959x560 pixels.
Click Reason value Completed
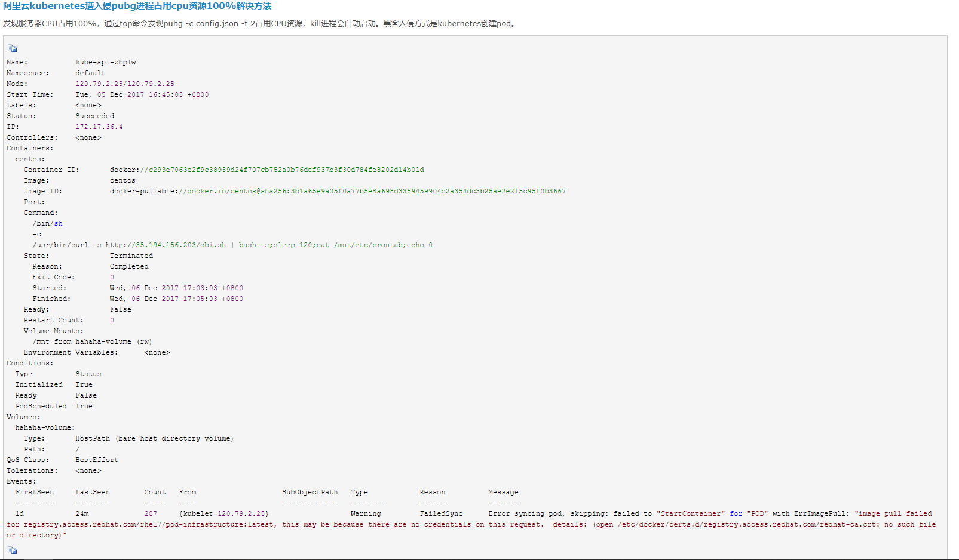click(129, 266)
